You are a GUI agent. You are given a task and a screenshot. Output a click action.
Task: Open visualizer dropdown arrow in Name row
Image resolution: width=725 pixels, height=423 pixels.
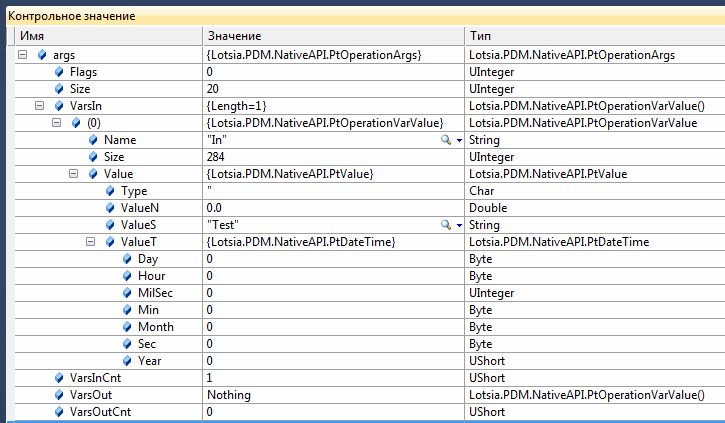click(x=459, y=140)
